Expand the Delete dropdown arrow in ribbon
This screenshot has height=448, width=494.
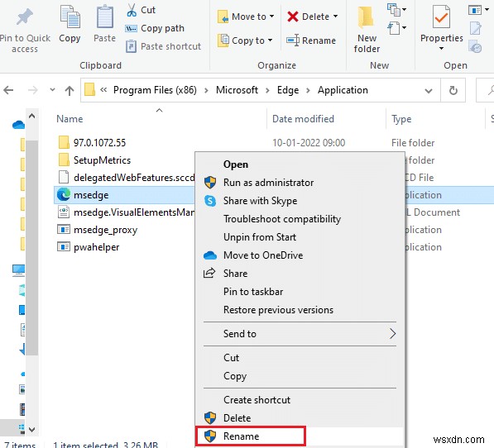coord(335,17)
